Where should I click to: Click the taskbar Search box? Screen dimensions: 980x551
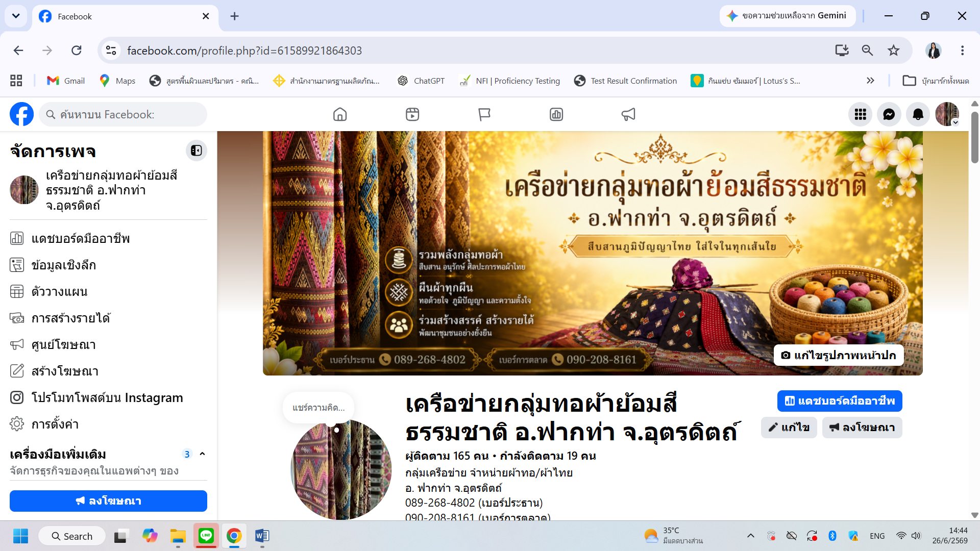72,536
